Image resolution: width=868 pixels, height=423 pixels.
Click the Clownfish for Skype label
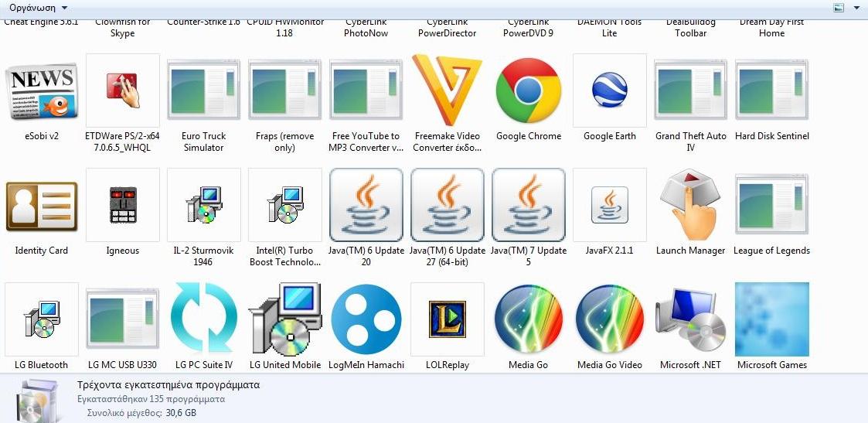(x=123, y=28)
